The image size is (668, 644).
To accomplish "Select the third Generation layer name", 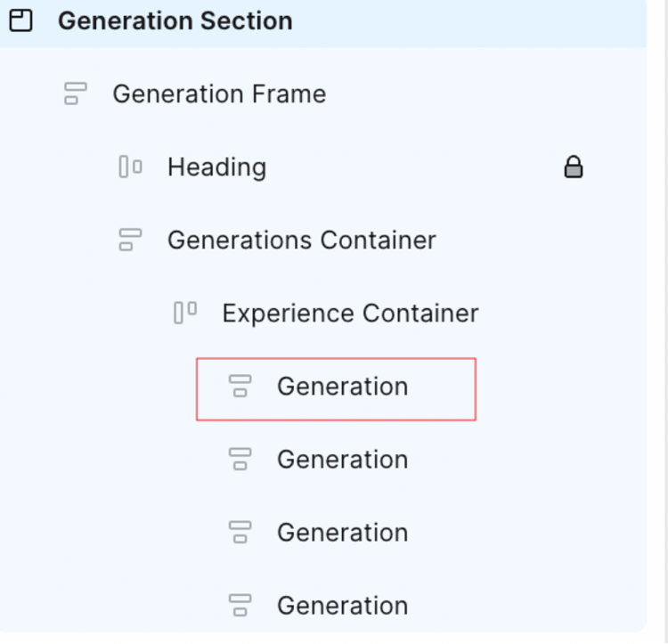I will 342,532.
